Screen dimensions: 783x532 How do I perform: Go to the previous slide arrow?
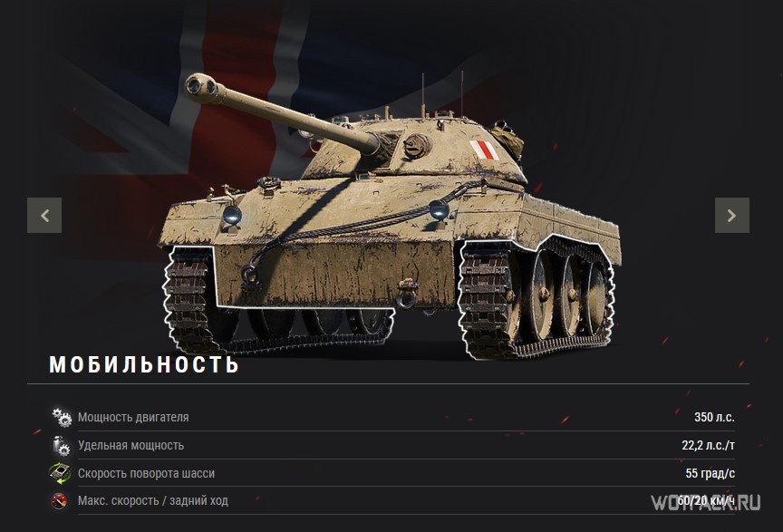coord(44,216)
